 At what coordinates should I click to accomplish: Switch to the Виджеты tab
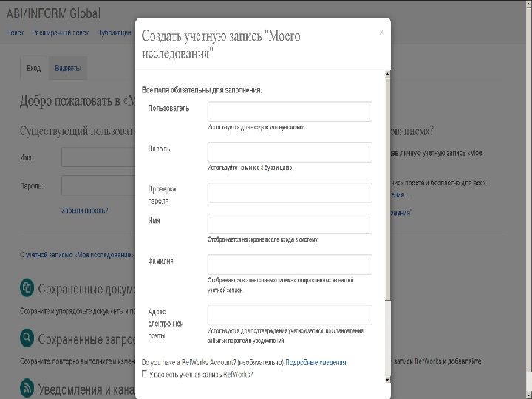point(68,68)
